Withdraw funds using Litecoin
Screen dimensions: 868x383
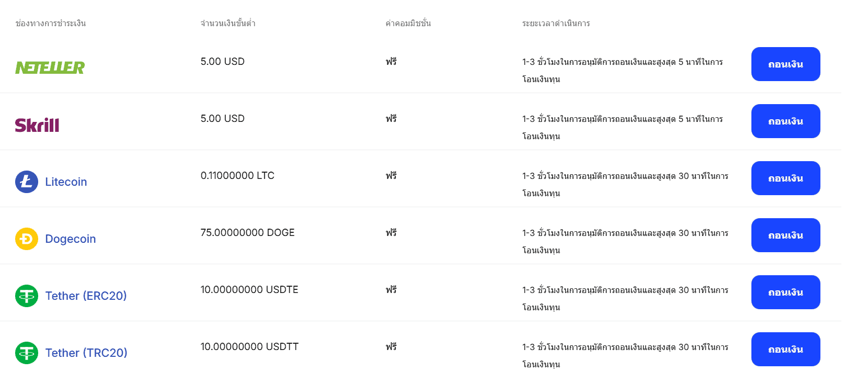[785, 178]
